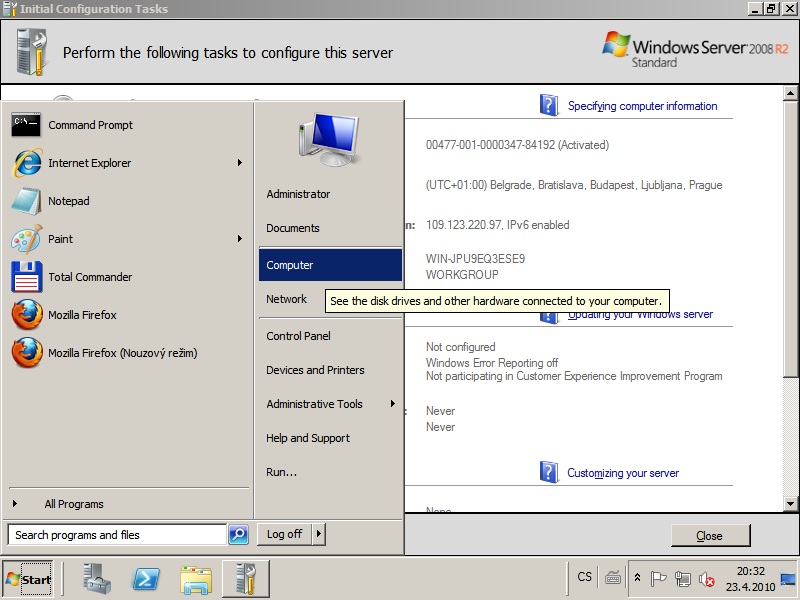Viewport: 800px width, 600px height.
Task: Click the Action Center flag icon
Action: point(659,579)
